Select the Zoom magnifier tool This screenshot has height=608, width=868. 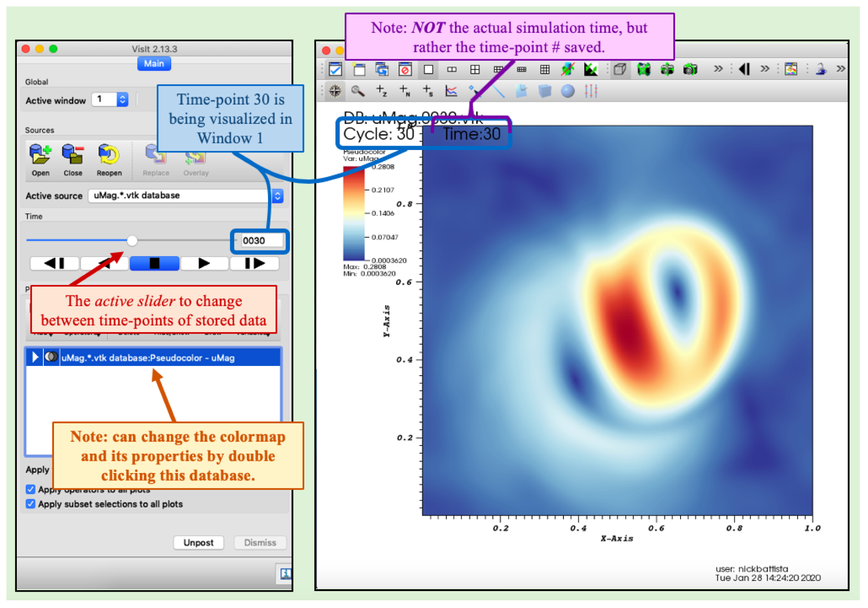click(x=358, y=91)
